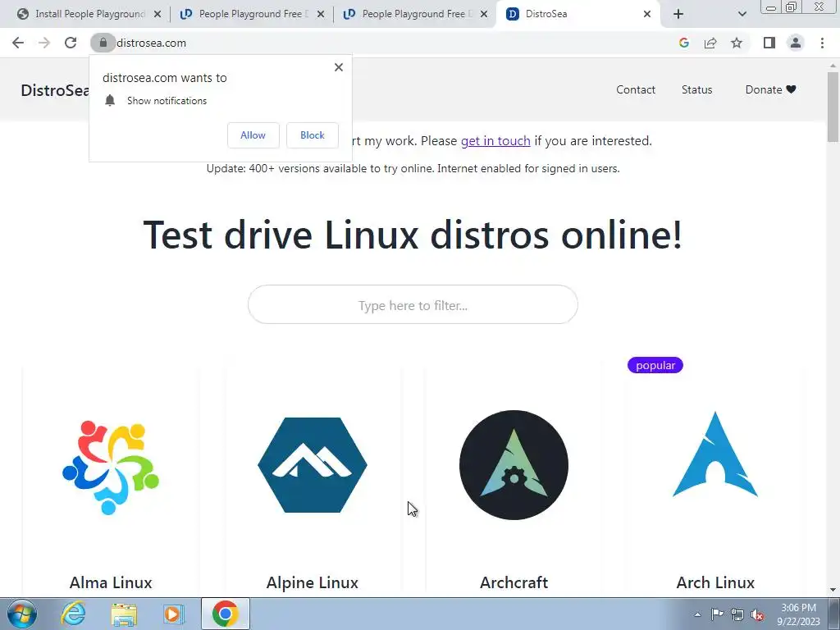Close the DistroSea tab

pyautogui.click(x=647, y=14)
